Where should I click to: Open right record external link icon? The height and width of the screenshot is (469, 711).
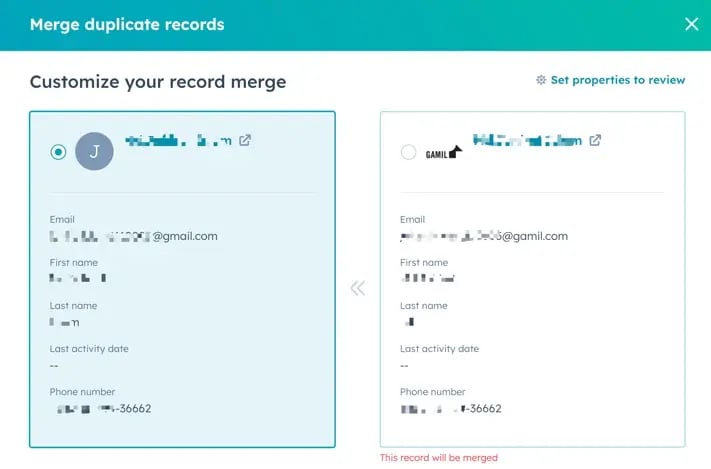coord(595,140)
